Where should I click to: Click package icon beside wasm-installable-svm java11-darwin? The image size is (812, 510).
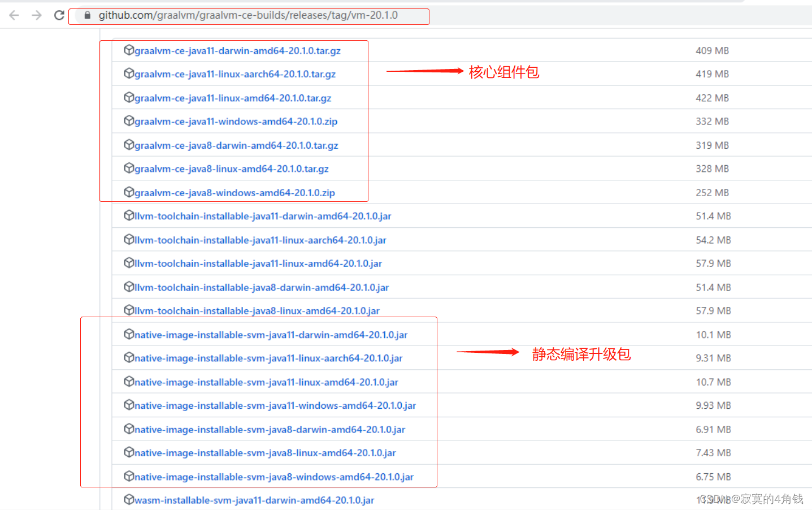[129, 499]
